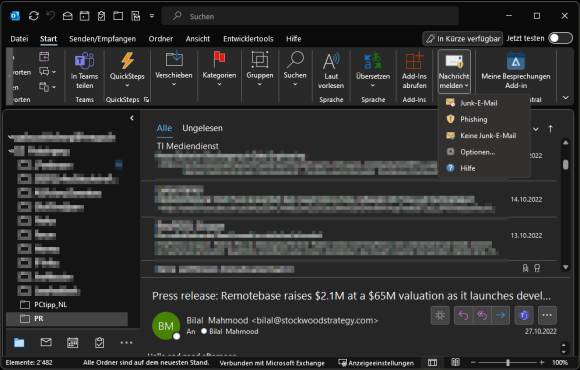Click the message list scroll down arrow
Screen dimensions: 580x370
(x=565, y=267)
